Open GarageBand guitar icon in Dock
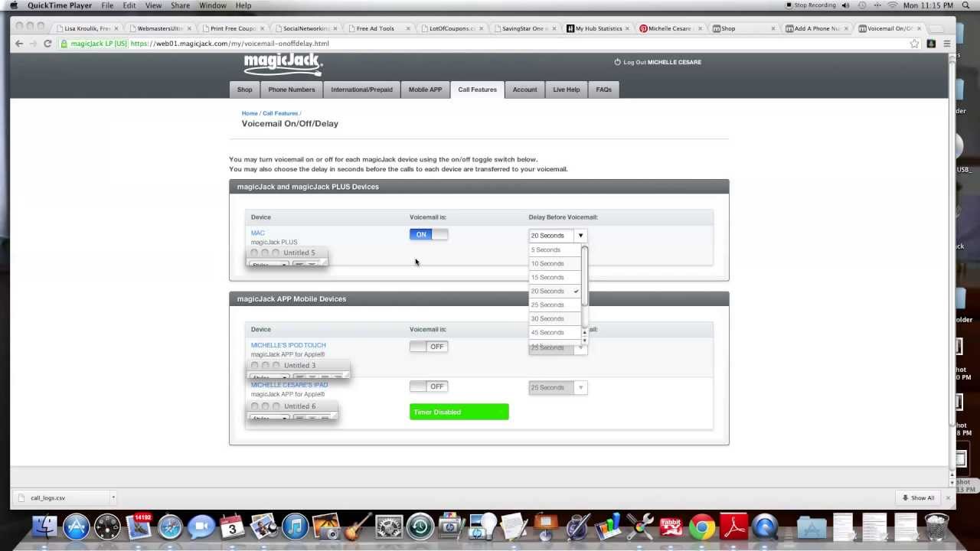Image resolution: width=980 pixels, height=551 pixels. point(358,527)
